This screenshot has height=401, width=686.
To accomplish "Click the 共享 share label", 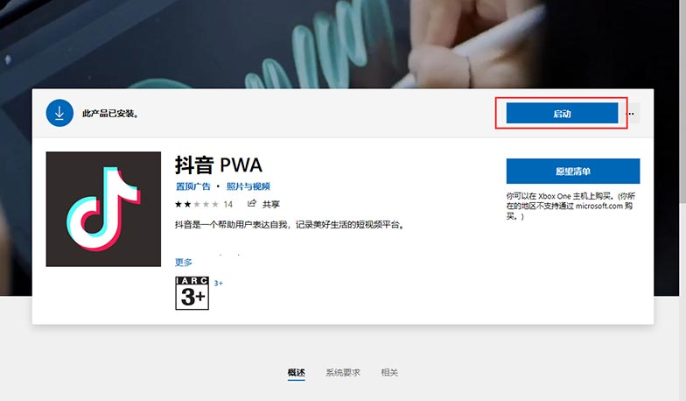I will (x=271, y=204).
